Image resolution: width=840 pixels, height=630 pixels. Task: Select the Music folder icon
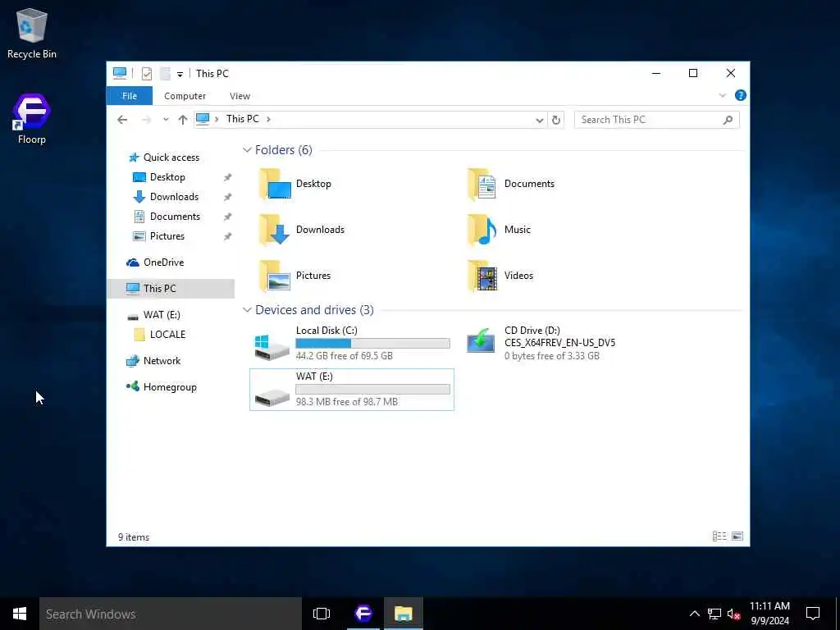[482, 230]
